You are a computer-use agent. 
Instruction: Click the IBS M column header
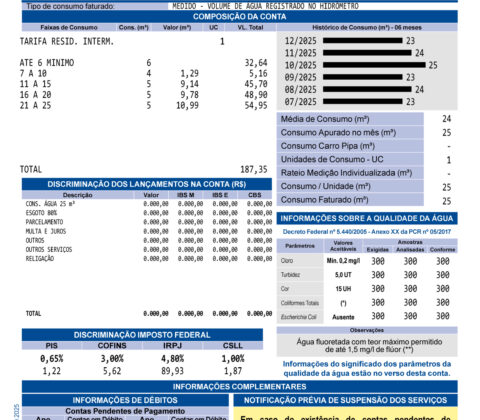[185, 195]
